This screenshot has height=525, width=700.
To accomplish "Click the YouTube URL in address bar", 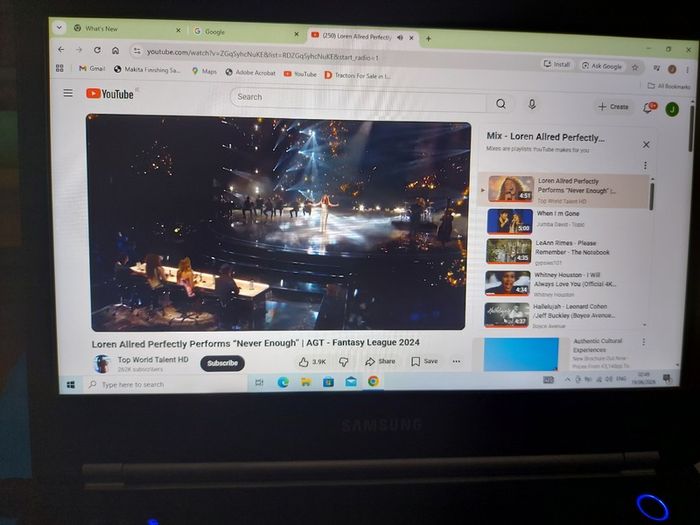I will click(x=262, y=55).
